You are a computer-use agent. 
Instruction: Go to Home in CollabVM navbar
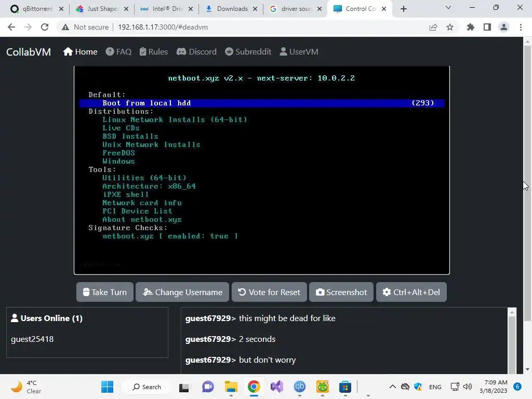(x=81, y=52)
